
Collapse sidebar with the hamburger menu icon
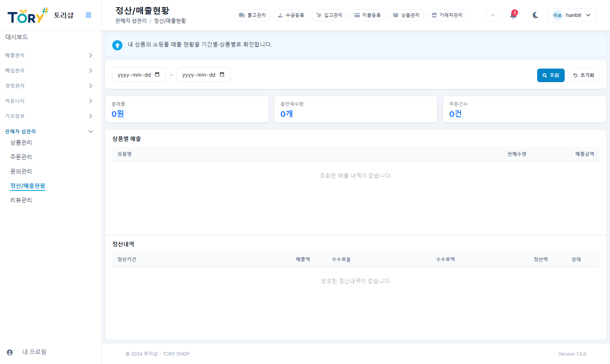click(89, 15)
